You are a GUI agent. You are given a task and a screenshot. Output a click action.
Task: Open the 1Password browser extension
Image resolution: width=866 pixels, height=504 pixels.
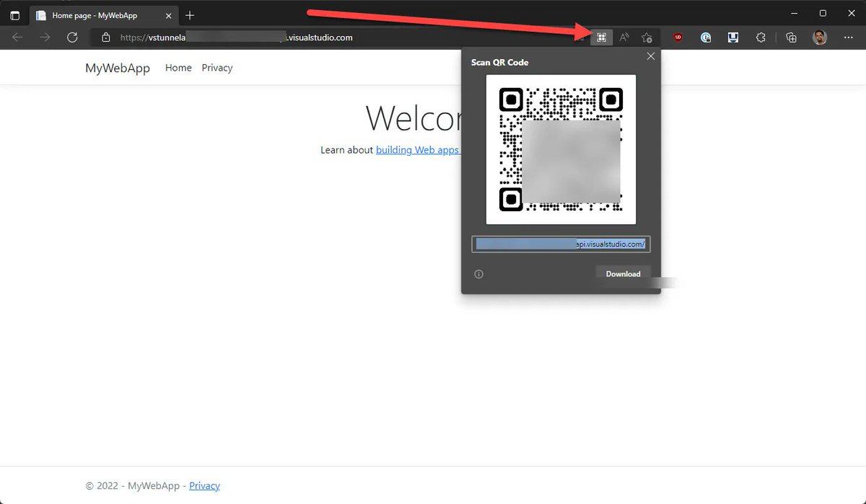(x=706, y=37)
